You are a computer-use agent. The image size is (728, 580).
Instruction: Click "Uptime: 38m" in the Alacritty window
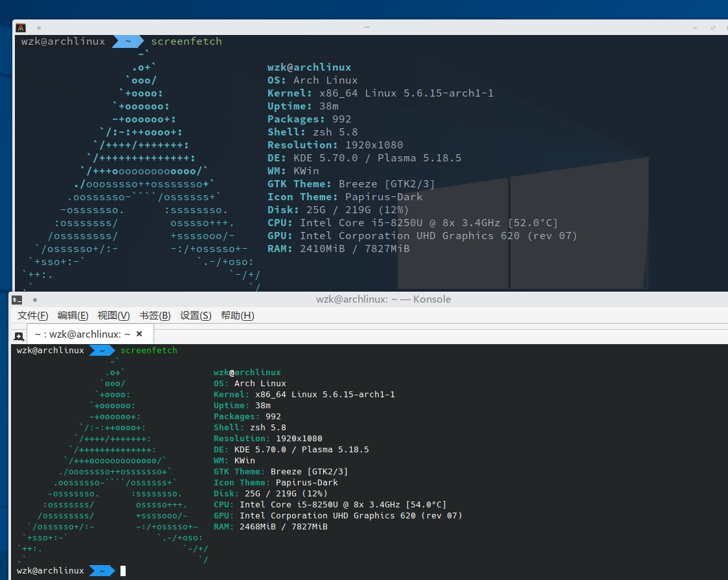click(x=302, y=106)
